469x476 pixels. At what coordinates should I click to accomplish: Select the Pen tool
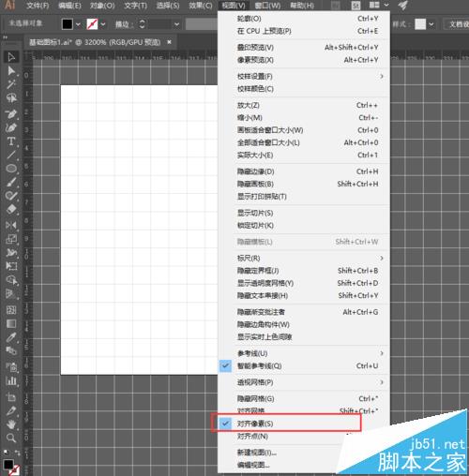tap(11, 114)
